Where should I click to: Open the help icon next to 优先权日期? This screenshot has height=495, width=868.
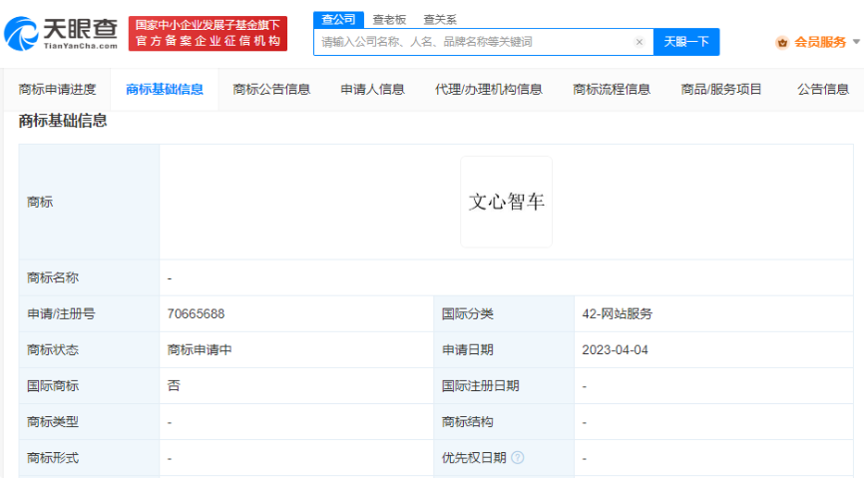pos(517,457)
